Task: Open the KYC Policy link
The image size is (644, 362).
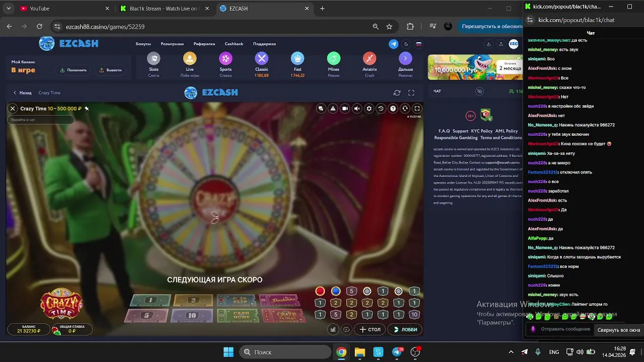Action: (x=482, y=131)
